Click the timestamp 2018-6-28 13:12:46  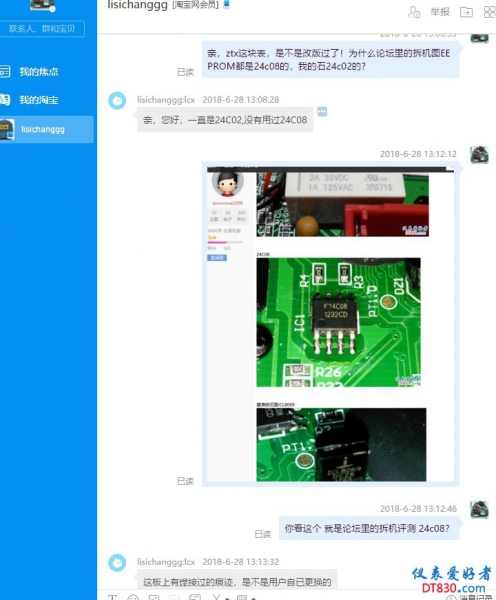pyautogui.click(x=418, y=509)
